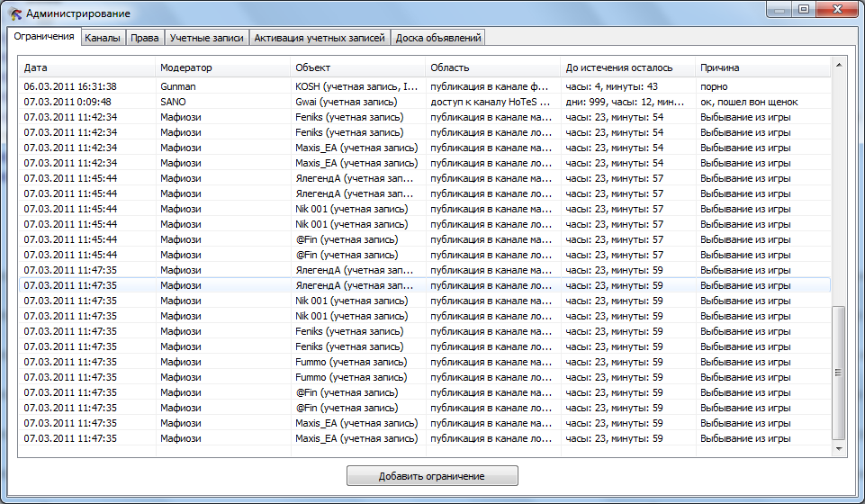Sort by the Объект column header
The width and height of the screenshot is (865, 504).
(x=358, y=68)
